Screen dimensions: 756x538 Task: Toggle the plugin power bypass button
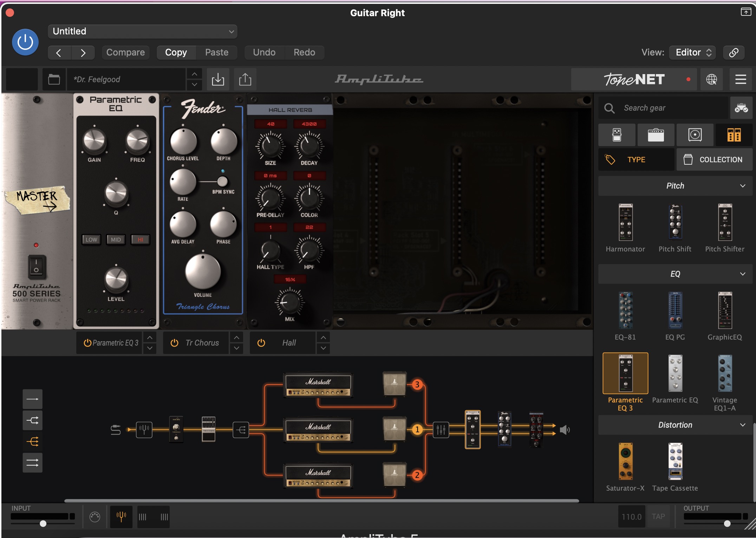click(25, 42)
